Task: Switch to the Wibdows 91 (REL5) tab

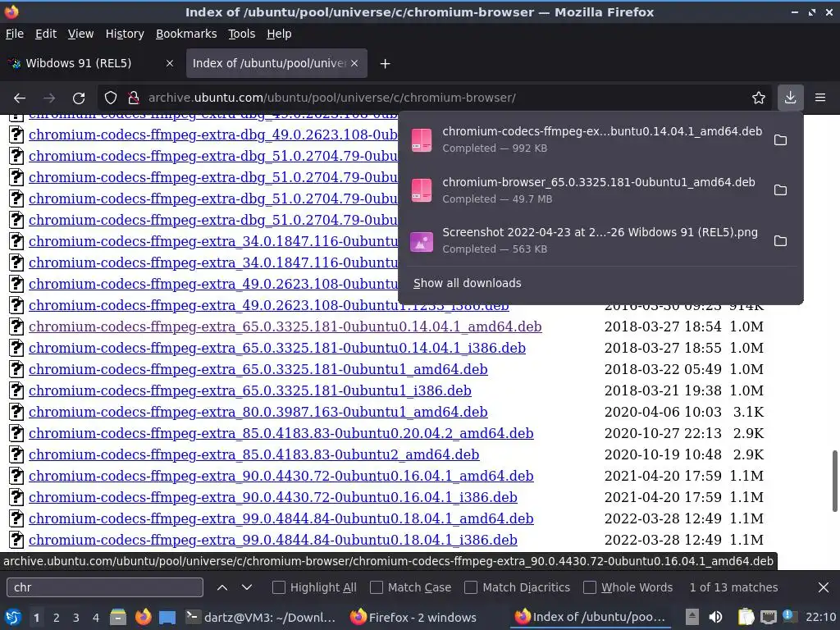Action: pyautogui.click(x=92, y=63)
